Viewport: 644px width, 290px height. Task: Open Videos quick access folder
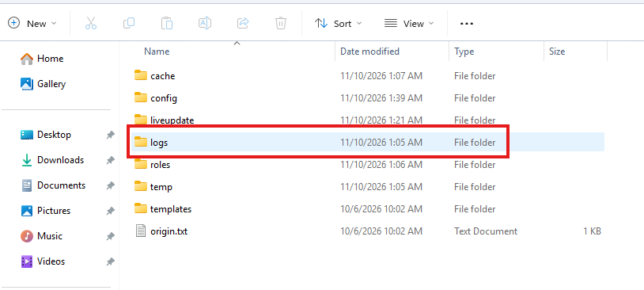coord(43,261)
